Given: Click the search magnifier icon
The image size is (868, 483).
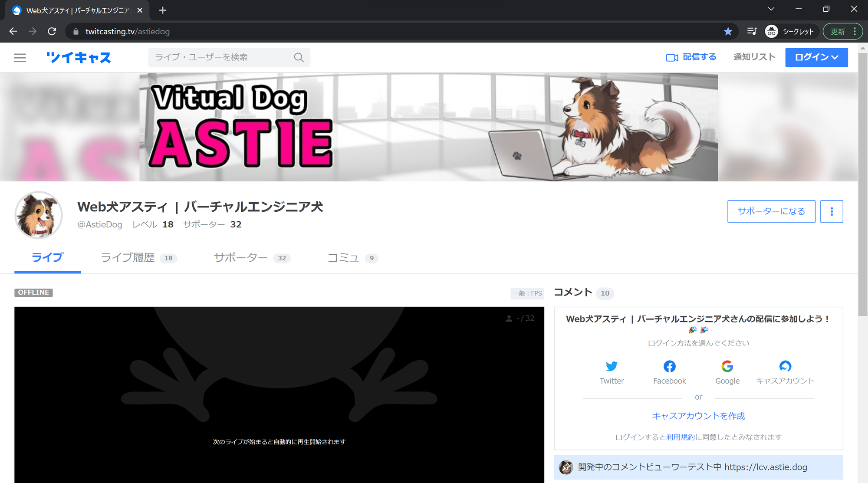Looking at the screenshot, I should coord(299,57).
